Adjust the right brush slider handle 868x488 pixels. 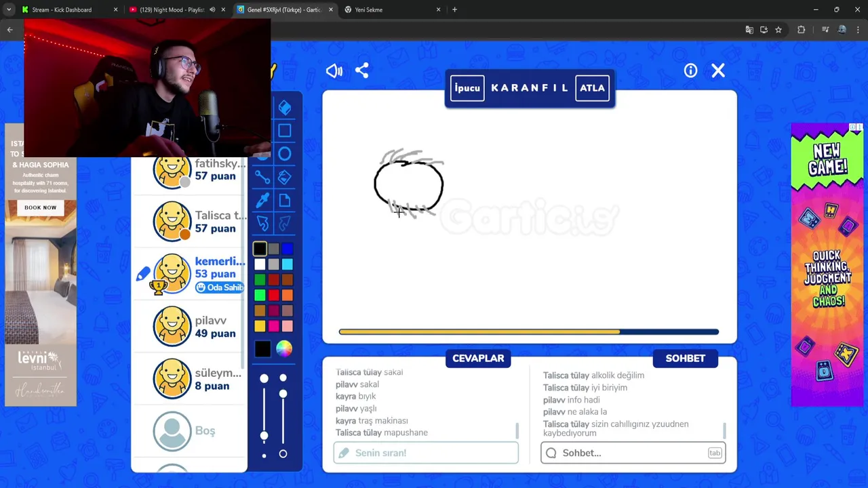[283, 393]
